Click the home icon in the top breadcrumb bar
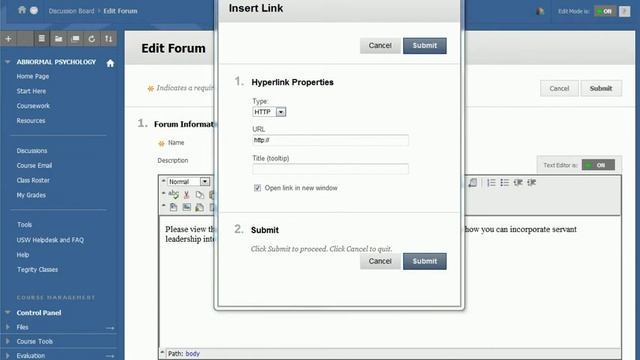This screenshot has height=360, width=640. 22,10
